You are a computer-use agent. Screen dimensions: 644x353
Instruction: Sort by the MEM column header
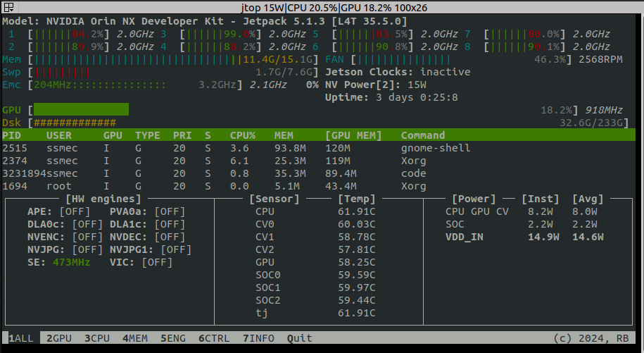[x=284, y=135]
